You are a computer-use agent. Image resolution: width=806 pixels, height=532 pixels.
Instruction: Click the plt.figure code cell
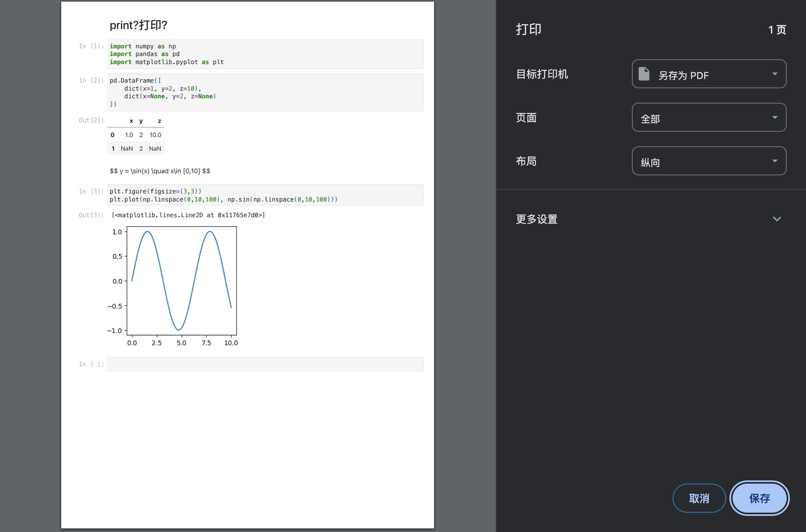pyautogui.click(x=265, y=195)
